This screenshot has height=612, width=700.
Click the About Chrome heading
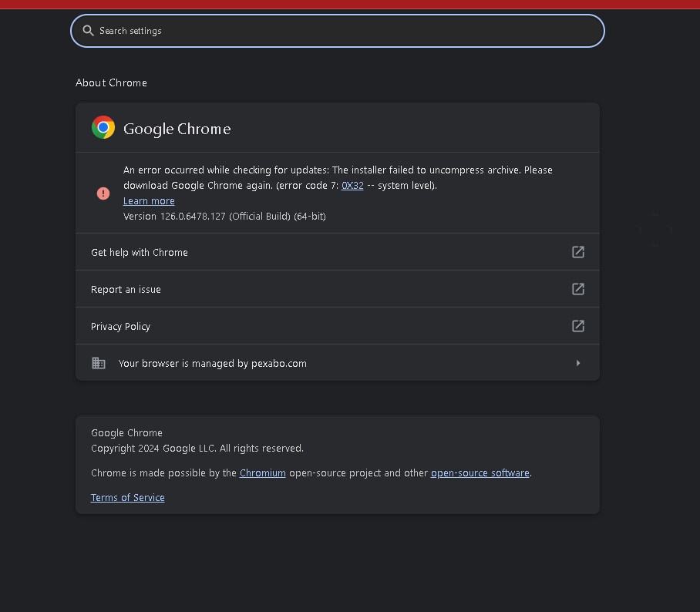pyautogui.click(x=111, y=82)
